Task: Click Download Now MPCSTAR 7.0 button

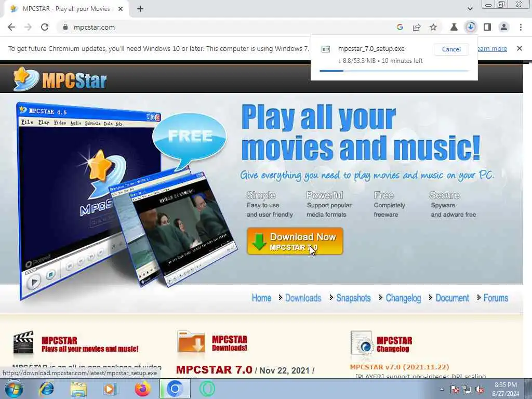Action: point(295,241)
